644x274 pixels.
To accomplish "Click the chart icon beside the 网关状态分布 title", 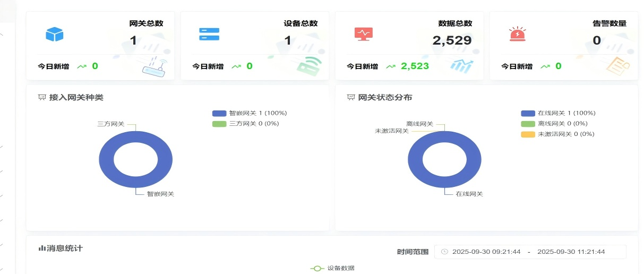I will 351,98.
